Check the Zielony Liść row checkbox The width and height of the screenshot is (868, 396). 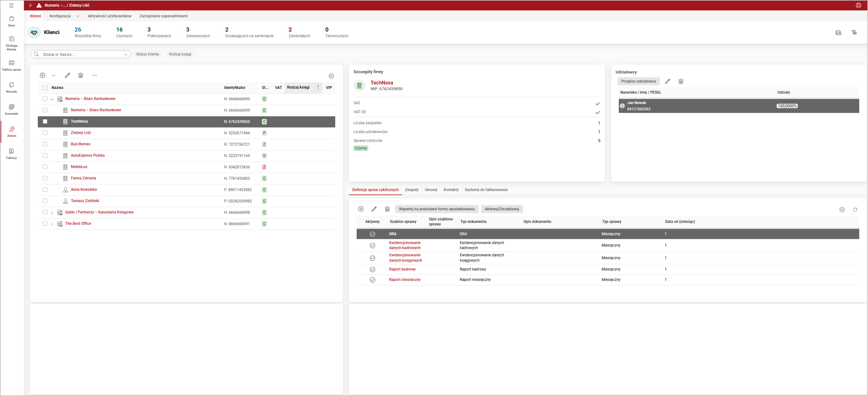click(45, 133)
